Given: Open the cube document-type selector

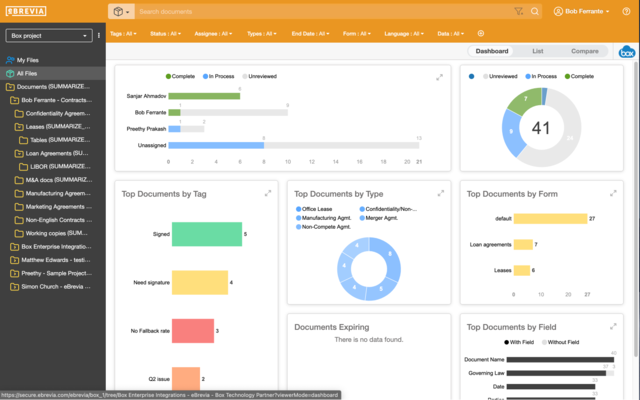Looking at the screenshot, I should (x=121, y=11).
